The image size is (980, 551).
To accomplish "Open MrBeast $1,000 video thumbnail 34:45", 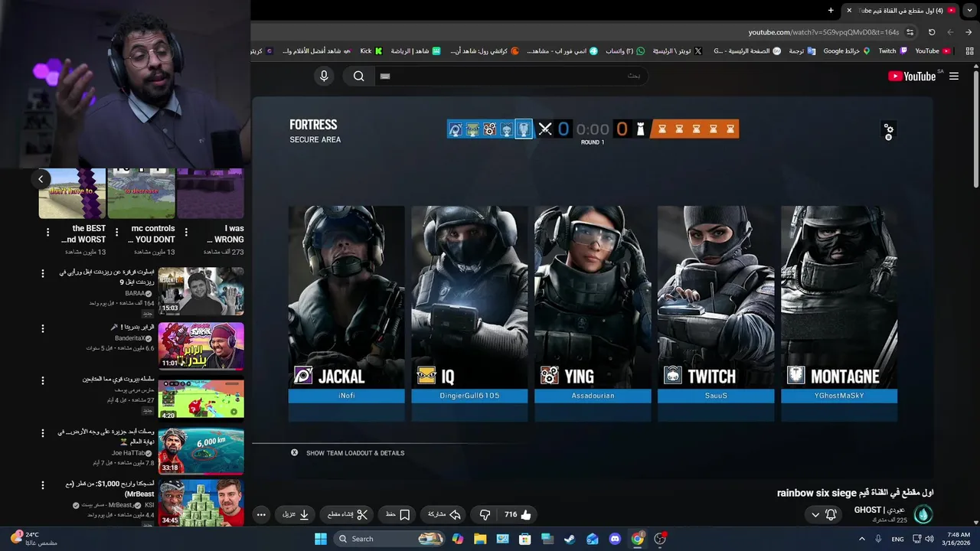I will (201, 502).
